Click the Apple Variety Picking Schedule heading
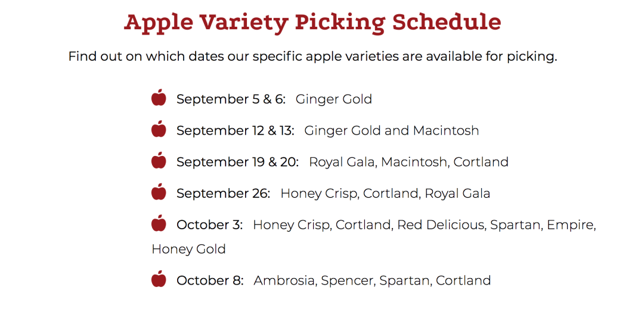Image resolution: width=644 pixels, height=312 pixels. (312, 22)
